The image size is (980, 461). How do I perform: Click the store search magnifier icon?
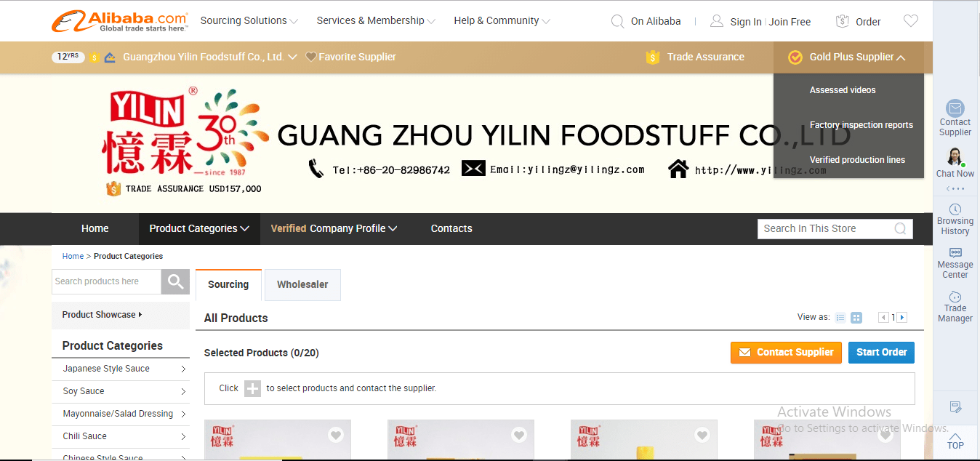tap(900, 228)
